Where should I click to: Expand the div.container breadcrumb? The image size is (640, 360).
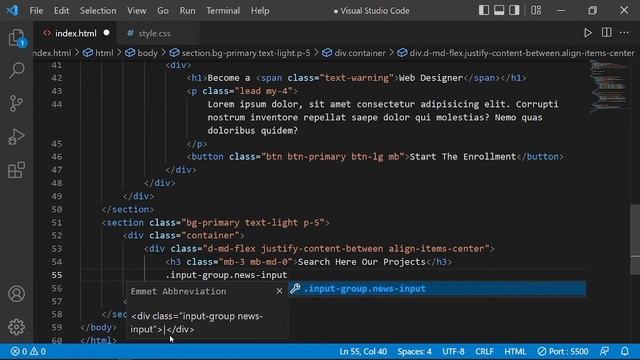[354, 53]
